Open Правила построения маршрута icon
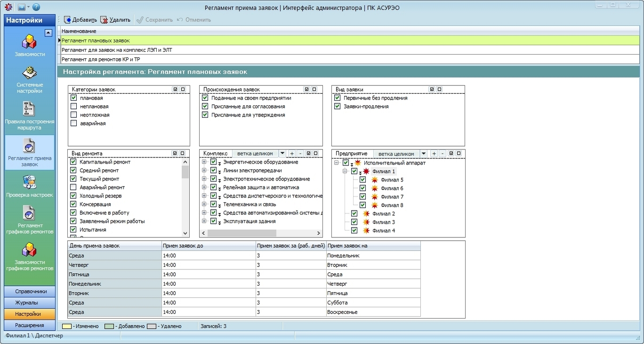 [30, 109]
